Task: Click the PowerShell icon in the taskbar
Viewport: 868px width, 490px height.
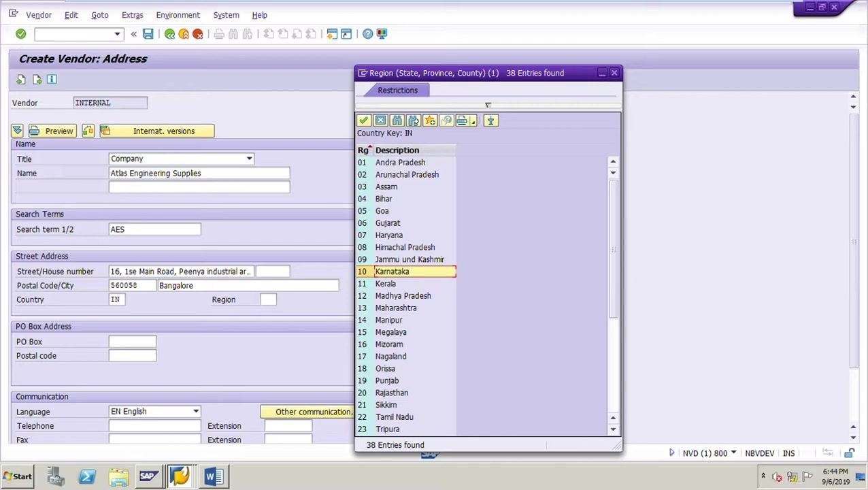Action: click(x=87, y=476)
